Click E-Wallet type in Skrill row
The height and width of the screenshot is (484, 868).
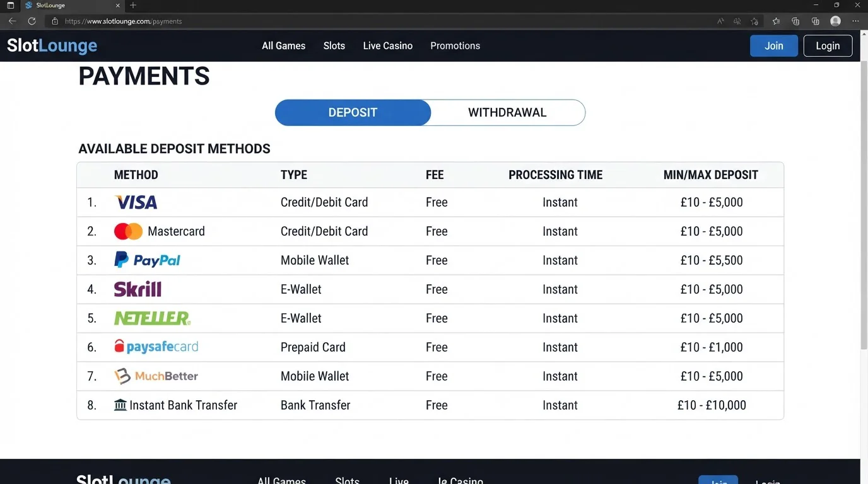[x=301, y=289]
